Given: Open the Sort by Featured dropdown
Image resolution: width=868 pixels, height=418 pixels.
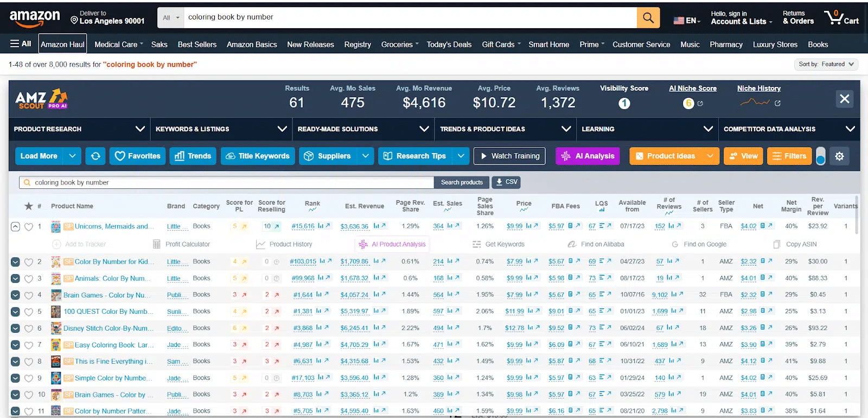Looking at the screenshot, I should [x=826, y=64].
